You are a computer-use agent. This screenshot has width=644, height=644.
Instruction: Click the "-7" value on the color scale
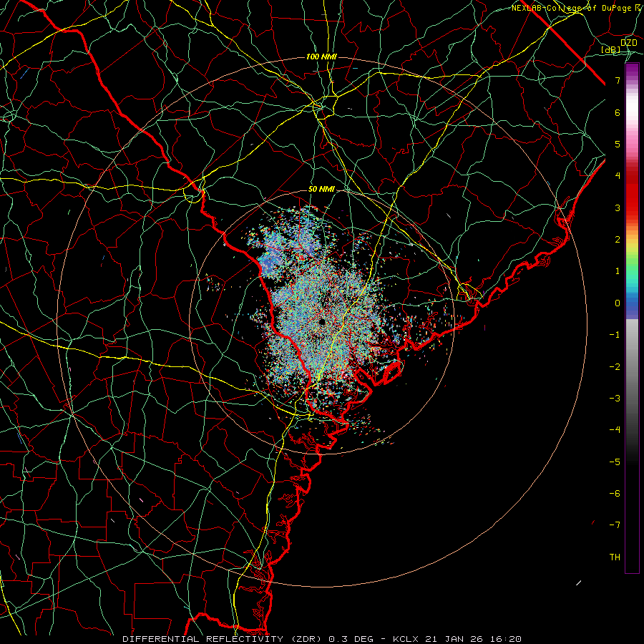[x=615, y=525]
